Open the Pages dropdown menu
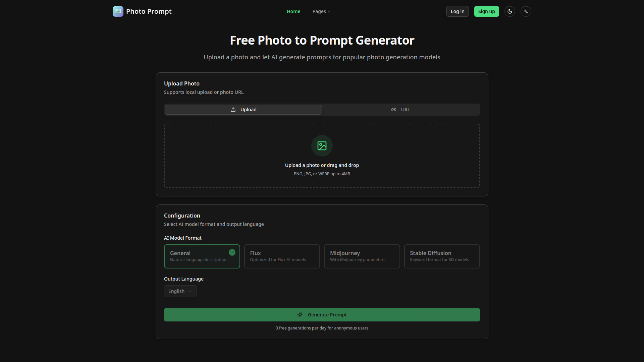Screen dimensions: 644x362 click(x=321, y=11)
